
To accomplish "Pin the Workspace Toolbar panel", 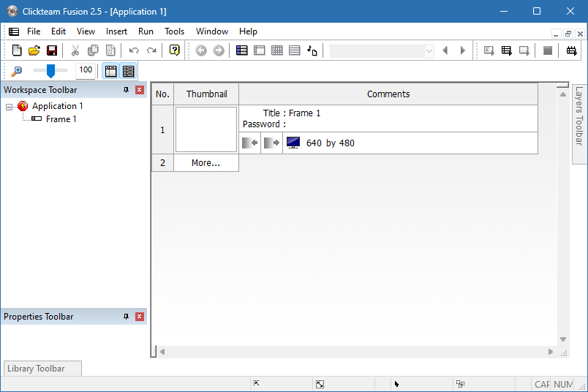I will (126, 90).
